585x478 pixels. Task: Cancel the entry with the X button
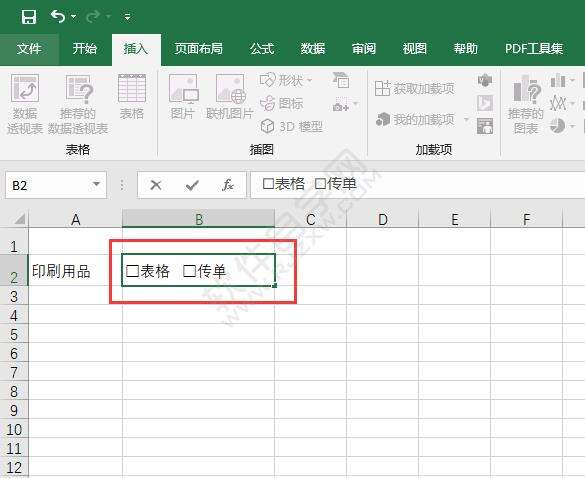(156, 185)
